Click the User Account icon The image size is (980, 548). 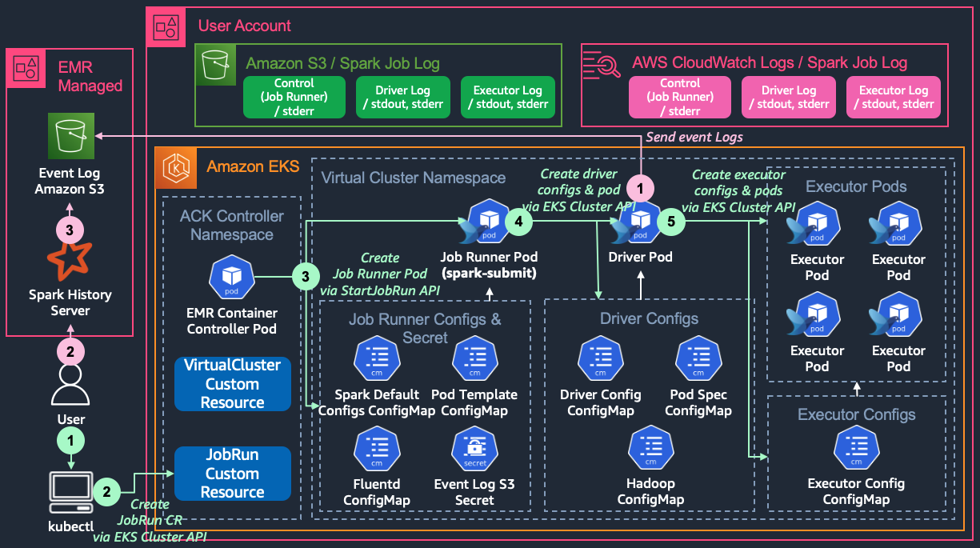coord(166,26)
